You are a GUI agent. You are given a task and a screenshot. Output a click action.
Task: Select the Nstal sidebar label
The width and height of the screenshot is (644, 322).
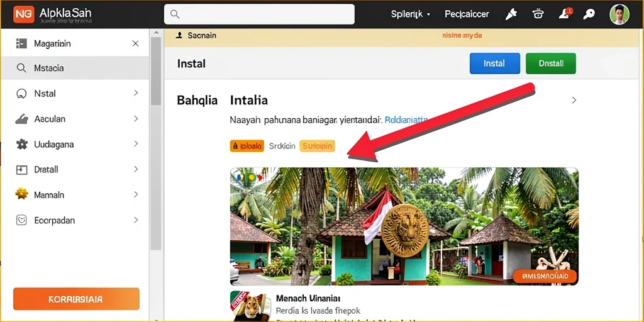(x=45, y=94)
